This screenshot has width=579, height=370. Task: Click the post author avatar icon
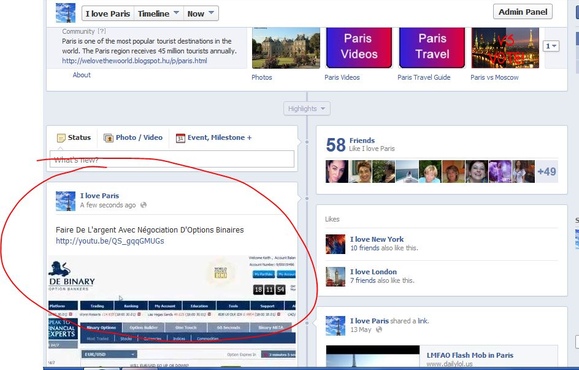(x=65, y=201)
